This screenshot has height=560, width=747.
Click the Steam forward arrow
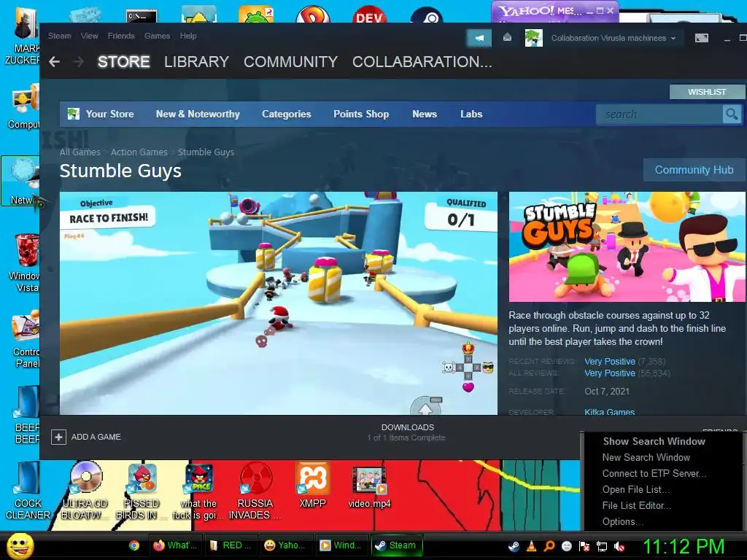click(78, 62)
